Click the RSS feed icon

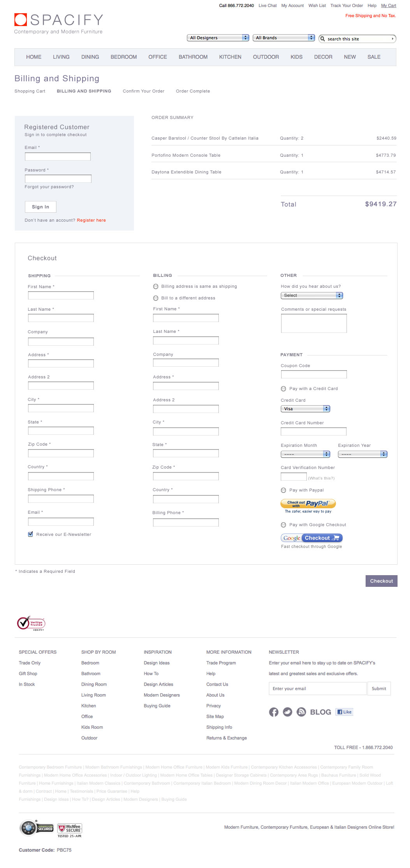click(x=301, y=712)
